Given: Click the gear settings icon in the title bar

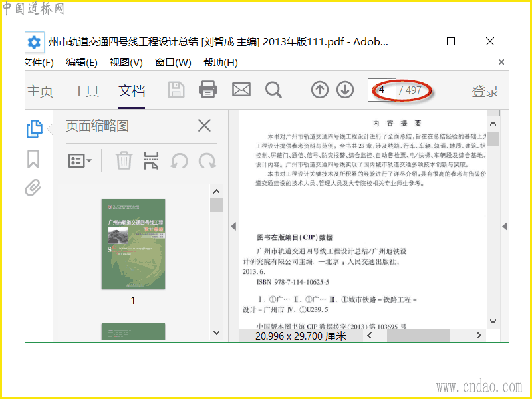Looking at the screenshot, I should tap(34, 42).
